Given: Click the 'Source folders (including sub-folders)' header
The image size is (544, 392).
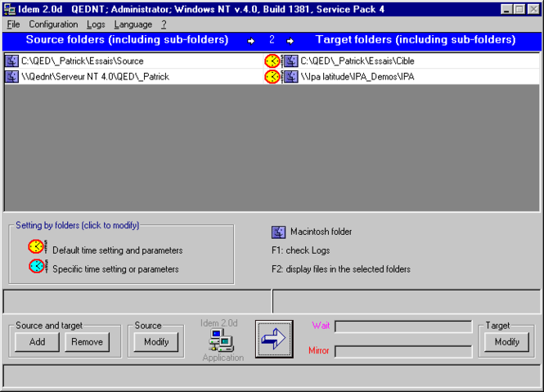Looking at the screenshot, I should [x=128, y=39].
